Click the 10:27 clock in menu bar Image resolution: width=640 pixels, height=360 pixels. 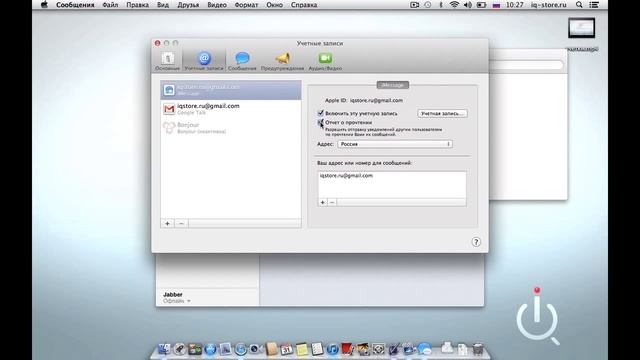(514, 5)
